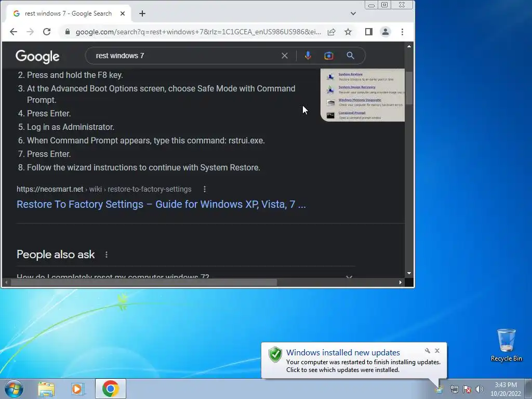Open the neosmart.net result options menu
The width and height of the screenshot is (532, 399).
pos(204,189)
